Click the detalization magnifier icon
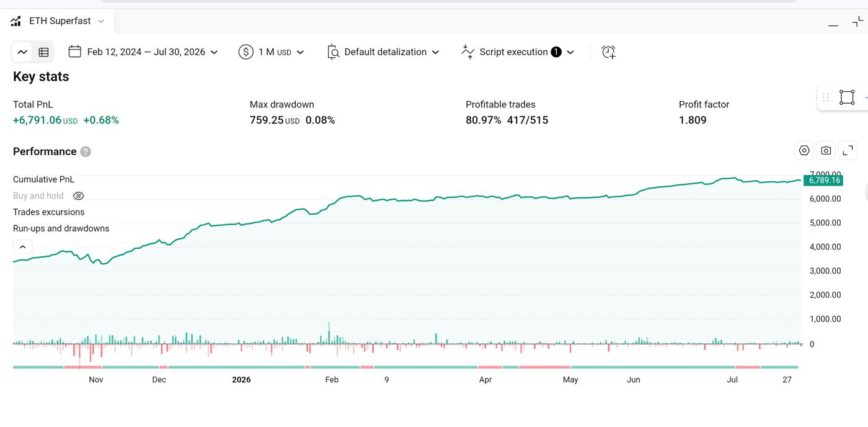868x427 pixels. click(333, 52)
